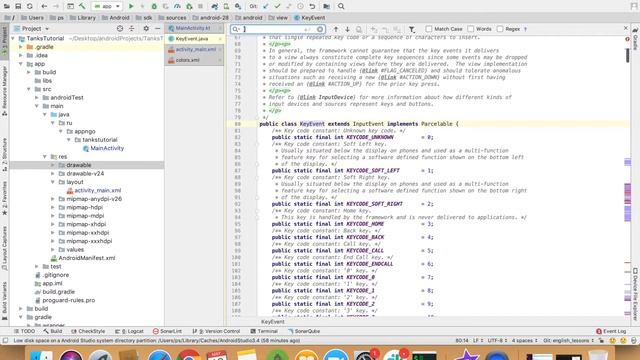The width and height of the screenshot is (640, 360).
Task: Enable the Words checkbox
Action: coord(471,29)
